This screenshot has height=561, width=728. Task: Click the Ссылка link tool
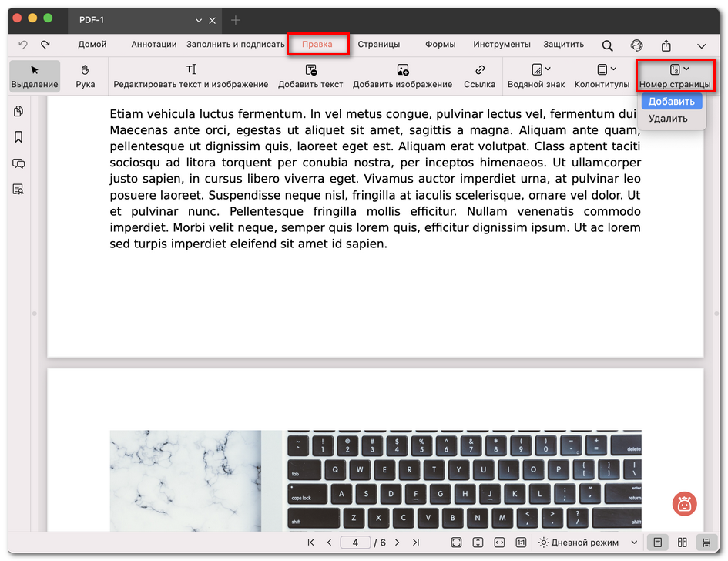coord(479,76)
